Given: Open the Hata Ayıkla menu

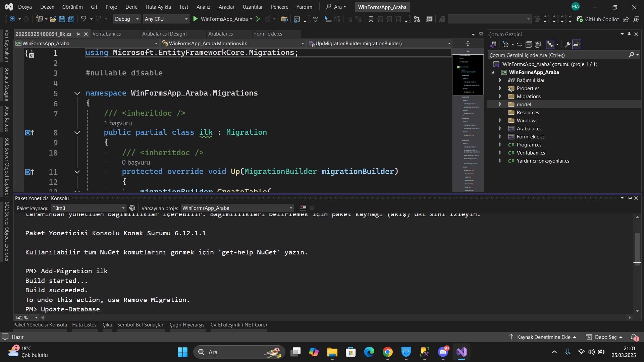Looking at the screenshot, I should 158,7.
